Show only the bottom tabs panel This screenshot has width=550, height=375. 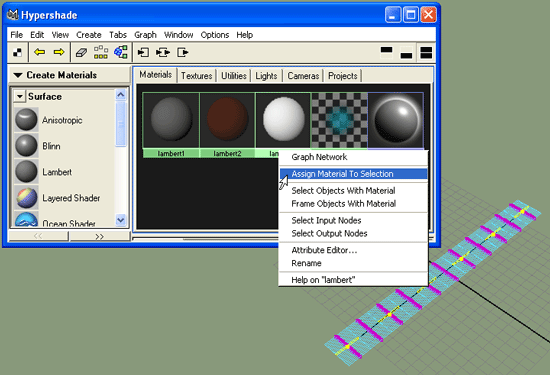pyautogui.click(x=406, y=53)
